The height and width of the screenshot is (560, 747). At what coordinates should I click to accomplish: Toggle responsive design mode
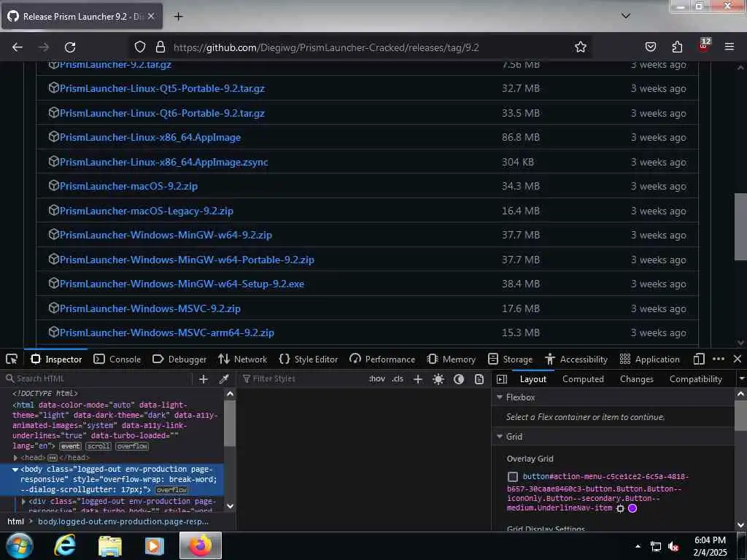(699, 359)
